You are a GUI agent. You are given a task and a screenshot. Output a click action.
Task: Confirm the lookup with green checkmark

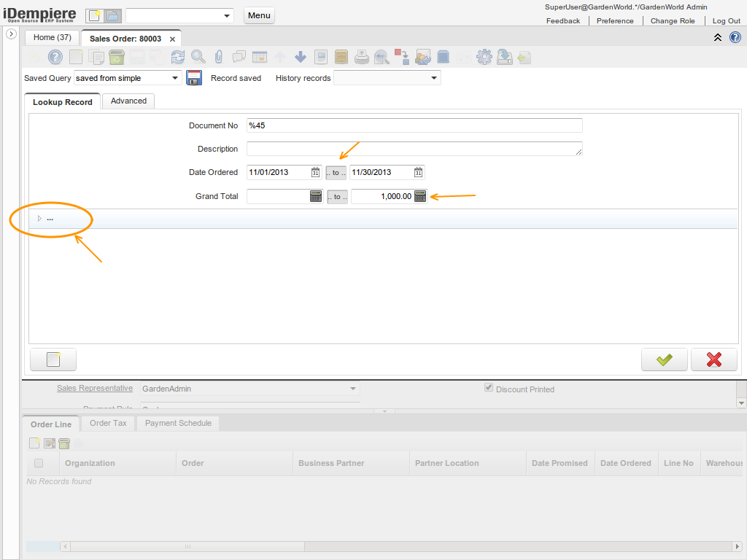tap(664, 359)
